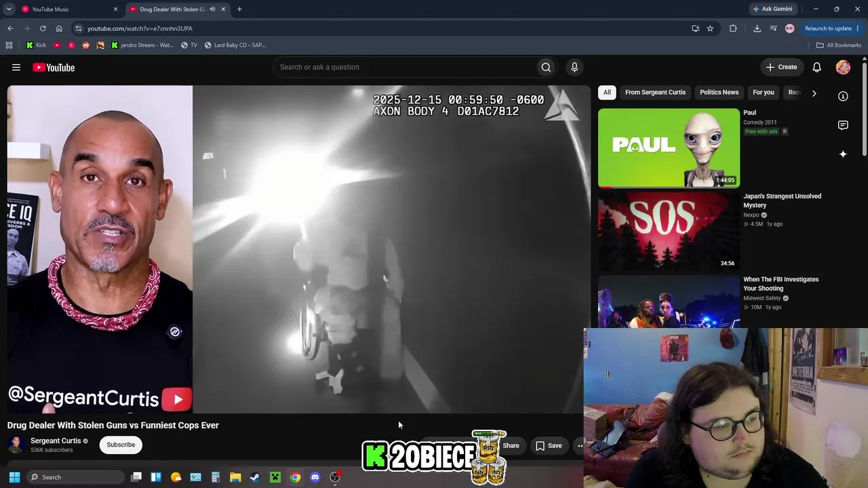Open the Sergeant Curtis channel name link

(x=56, y=441)
